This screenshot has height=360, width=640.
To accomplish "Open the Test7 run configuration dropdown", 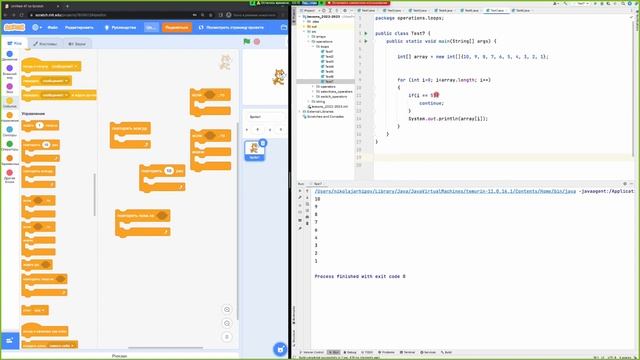I will tap(582, 3).
